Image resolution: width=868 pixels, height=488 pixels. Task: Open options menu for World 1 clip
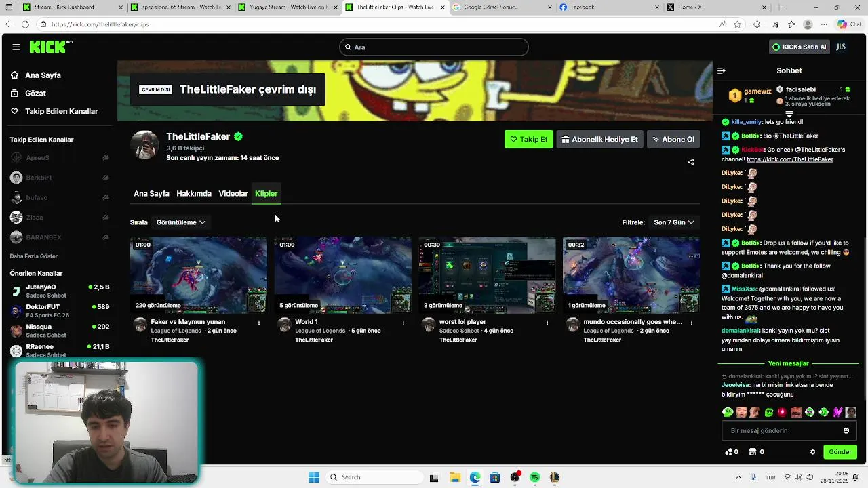pyautogui.click(x=403, y=323)
